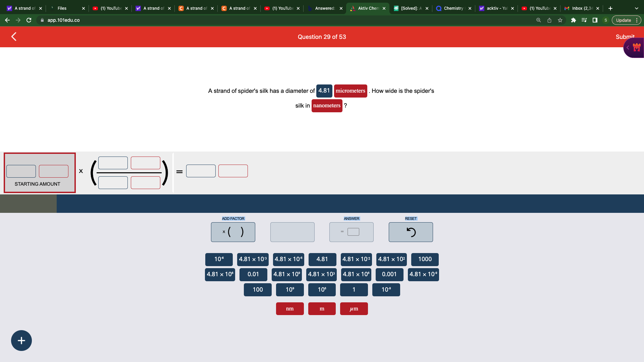Viewport: 644px width, 362px height.
Task: Select the 1000 number tile
Action: click(425, 259)
